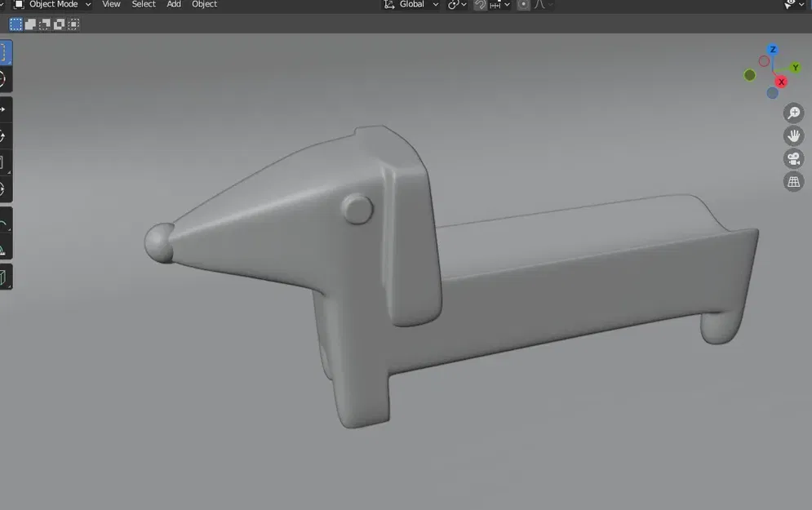Open the Add menu
812x510 pixels.
[174, 4]
